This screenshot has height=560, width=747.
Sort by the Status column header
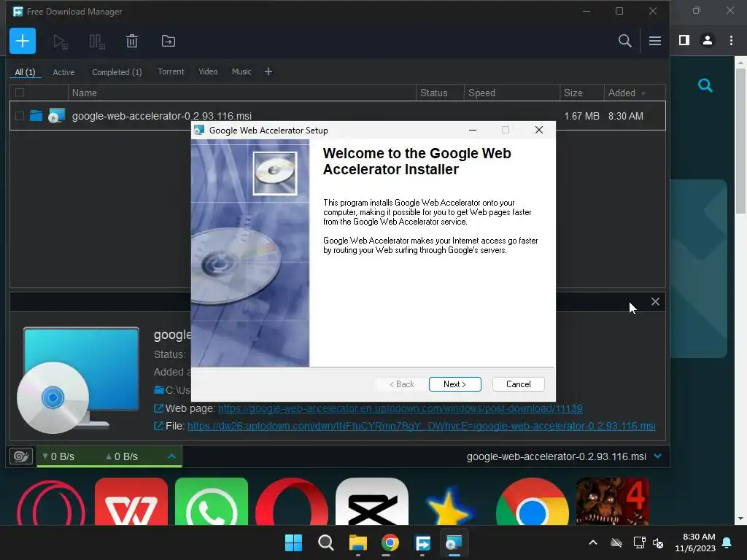[440, 93]
